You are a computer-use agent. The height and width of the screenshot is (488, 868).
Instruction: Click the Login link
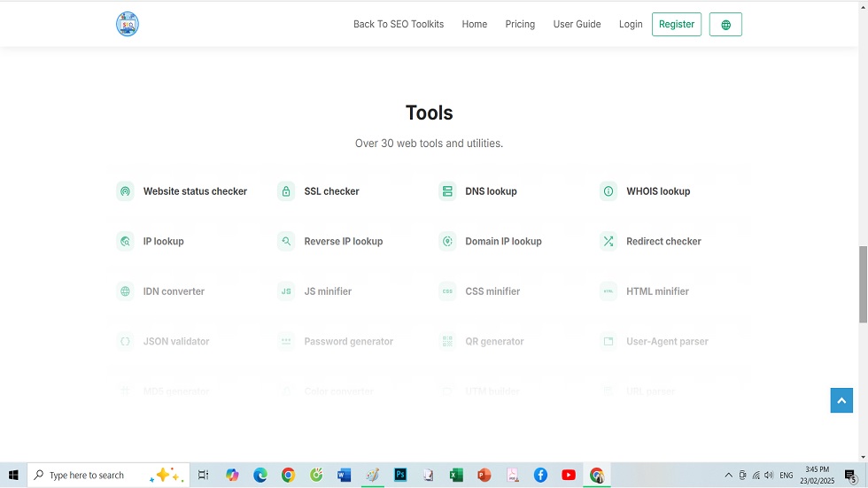click(x=631, y=25)
